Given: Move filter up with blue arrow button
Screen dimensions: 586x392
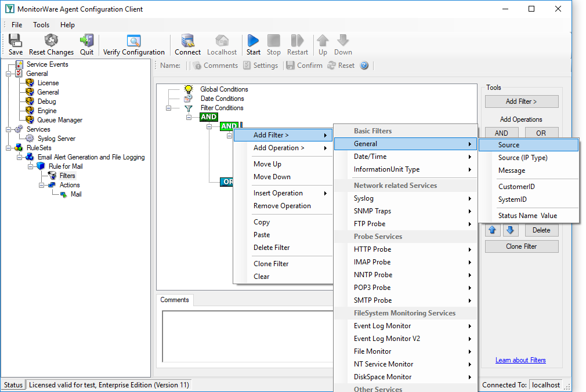Looking at the screenshot, I should coord(492,230).
